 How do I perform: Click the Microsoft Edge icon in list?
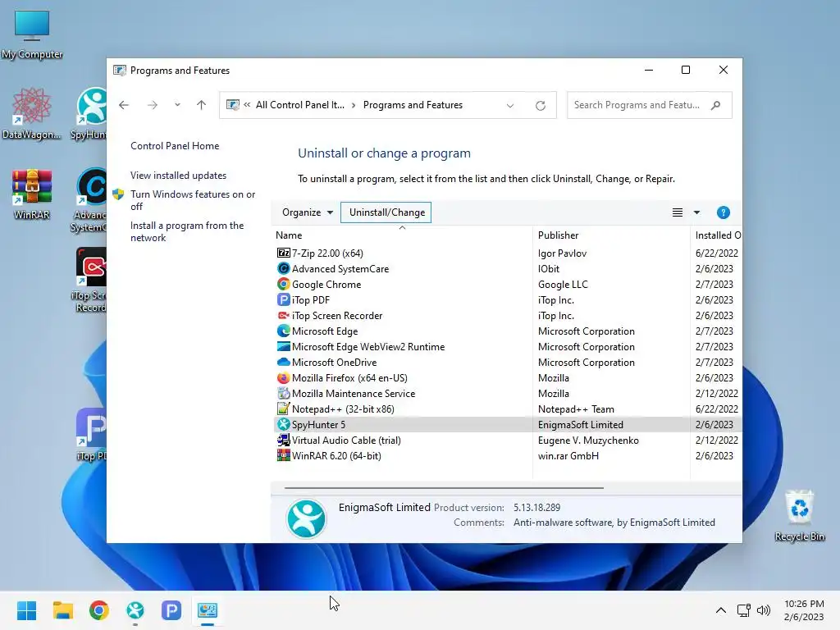click(283, 331)
